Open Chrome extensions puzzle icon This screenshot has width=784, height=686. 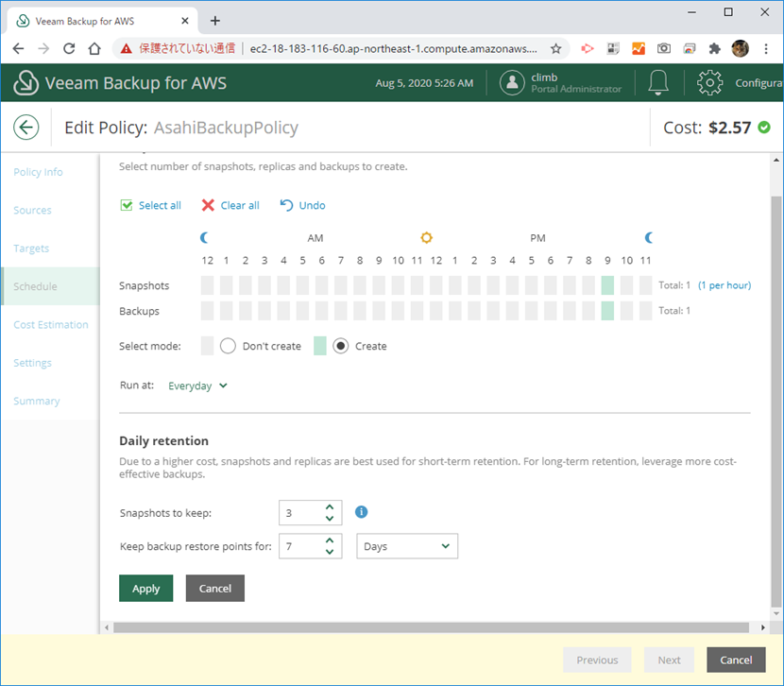pyautogui.click(x=714, y=48)
